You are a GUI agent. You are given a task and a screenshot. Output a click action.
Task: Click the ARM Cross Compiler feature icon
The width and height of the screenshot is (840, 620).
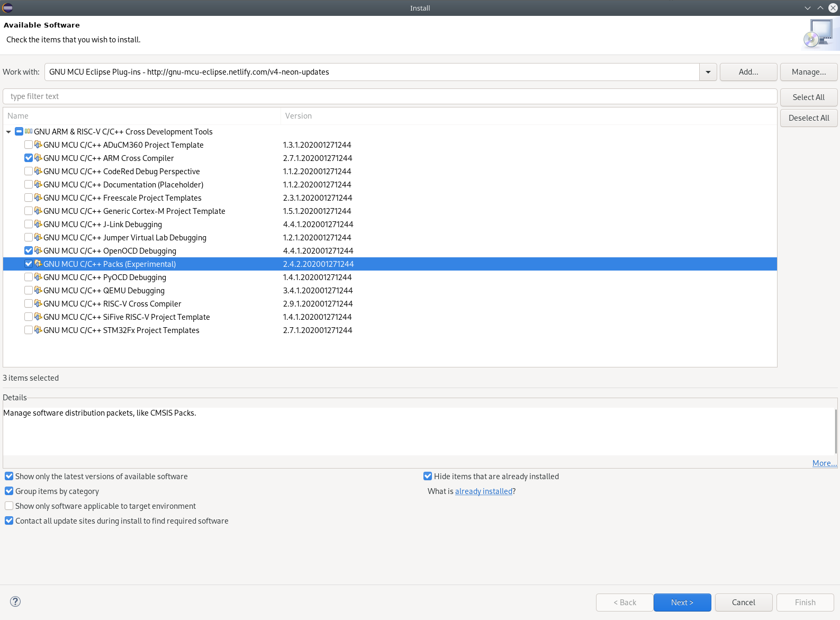[38, 158]
